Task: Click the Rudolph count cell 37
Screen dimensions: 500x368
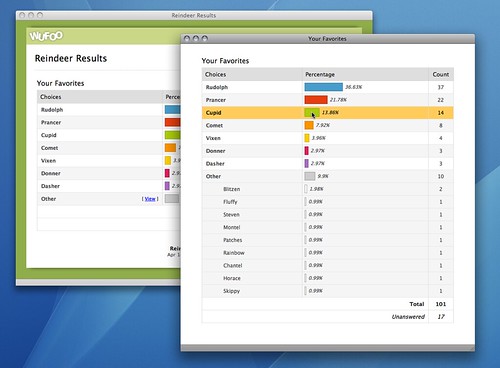Action: point(441,87)
